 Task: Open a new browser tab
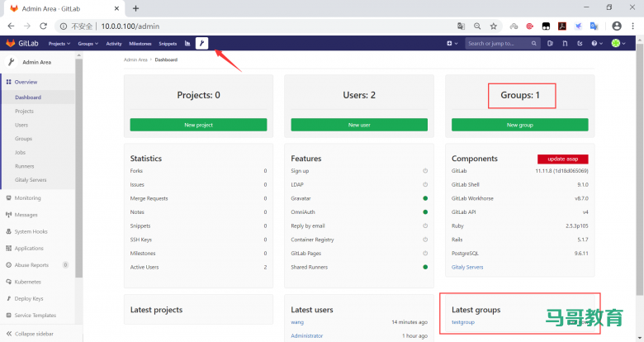(x=135, y=8)
